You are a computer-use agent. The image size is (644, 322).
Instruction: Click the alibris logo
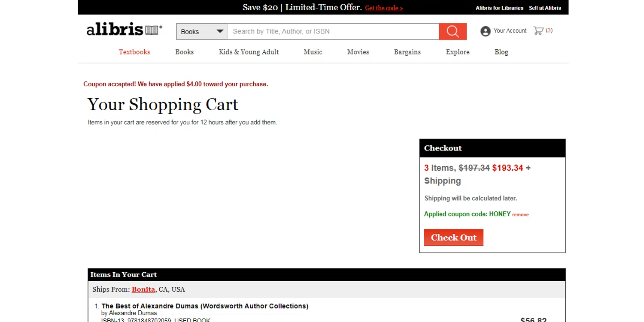click(x=125, y=30)
